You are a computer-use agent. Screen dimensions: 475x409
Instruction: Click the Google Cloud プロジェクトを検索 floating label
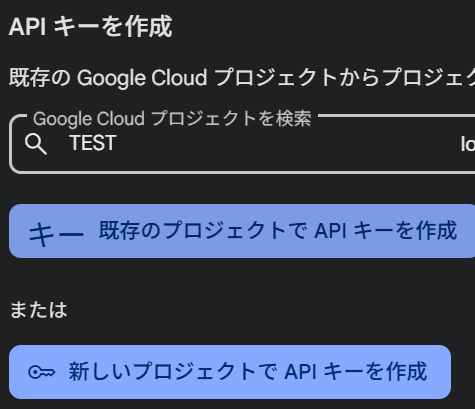click(172, 119)
